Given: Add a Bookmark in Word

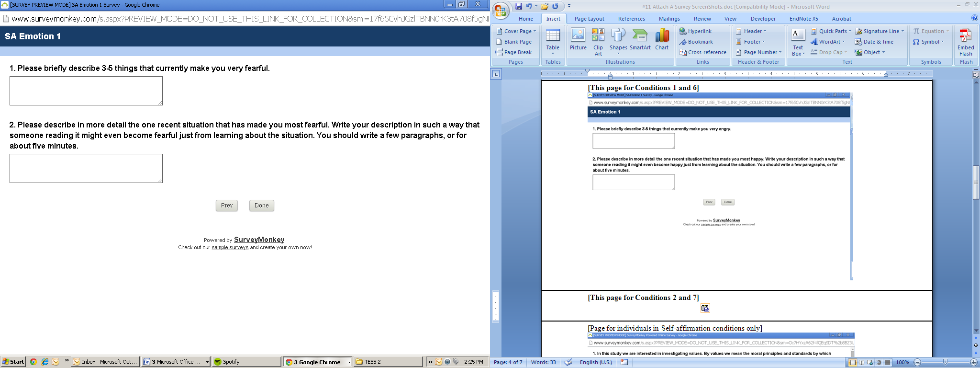Looking at the screenshot, I should point(696,42).
